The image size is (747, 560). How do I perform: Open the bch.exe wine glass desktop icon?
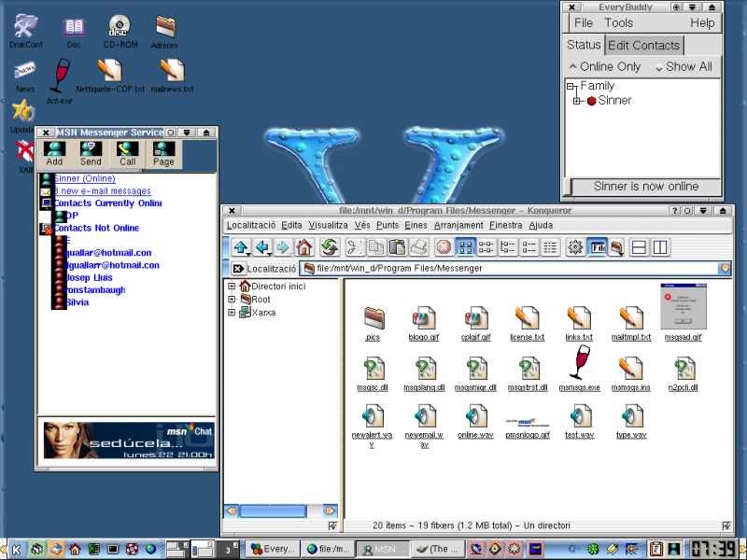click(59, 81)
